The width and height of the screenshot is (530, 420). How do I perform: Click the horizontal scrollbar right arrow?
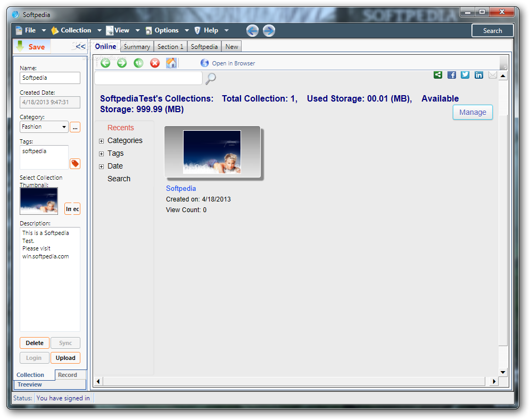tap(494, 382)
